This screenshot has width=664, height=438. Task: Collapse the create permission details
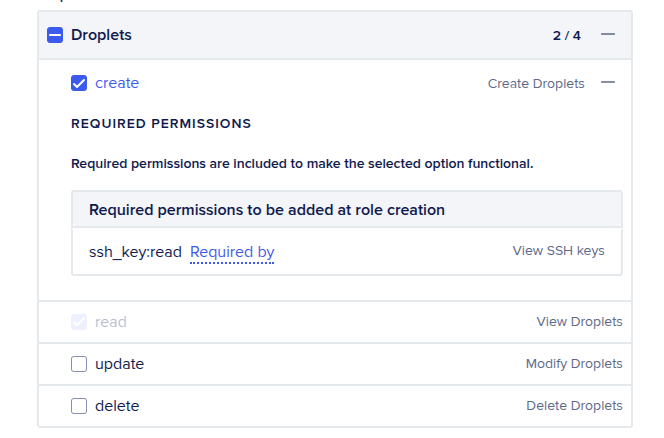pos(608,83)
